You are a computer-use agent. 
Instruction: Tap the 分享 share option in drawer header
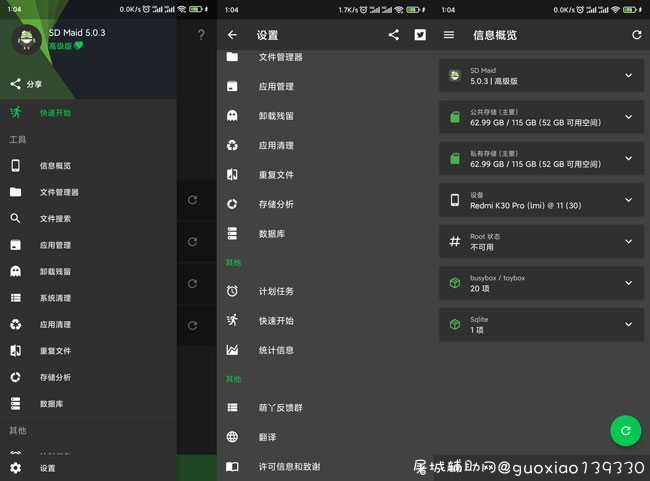point(26,84)
